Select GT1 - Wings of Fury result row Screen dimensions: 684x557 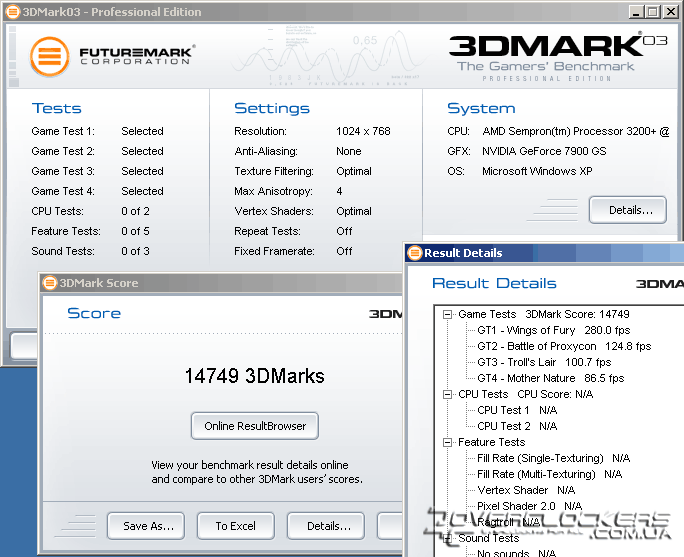click(554, 330)
